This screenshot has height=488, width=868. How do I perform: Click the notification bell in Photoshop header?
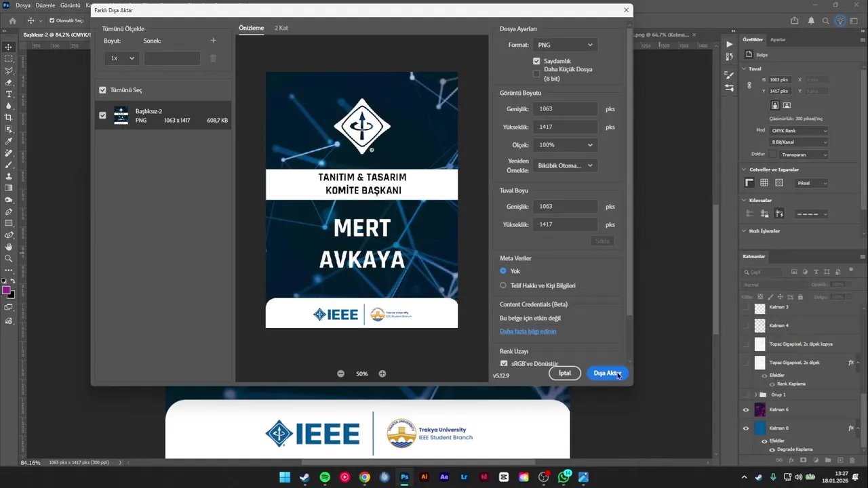tap(811, 20)
